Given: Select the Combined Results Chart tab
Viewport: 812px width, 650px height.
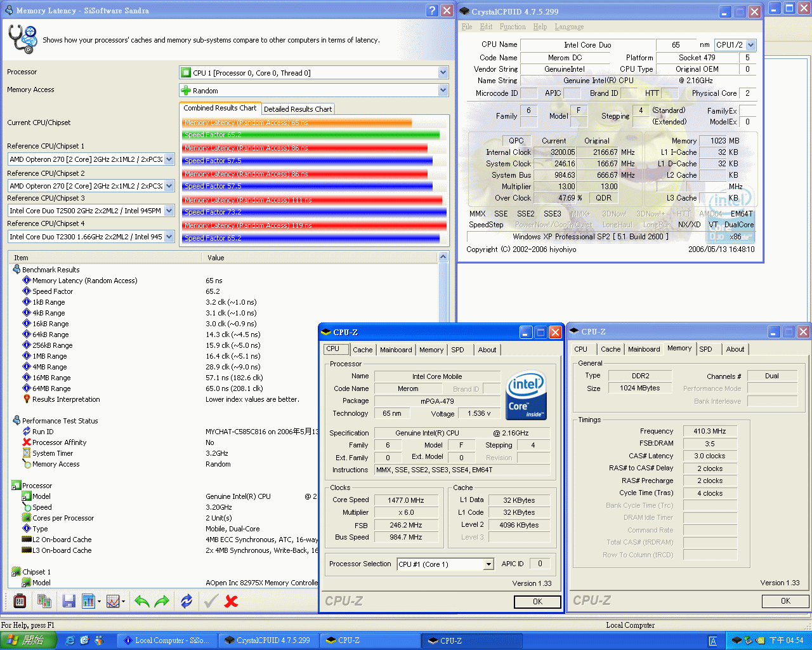Looking at the screenshot, I should click(220, 108).
